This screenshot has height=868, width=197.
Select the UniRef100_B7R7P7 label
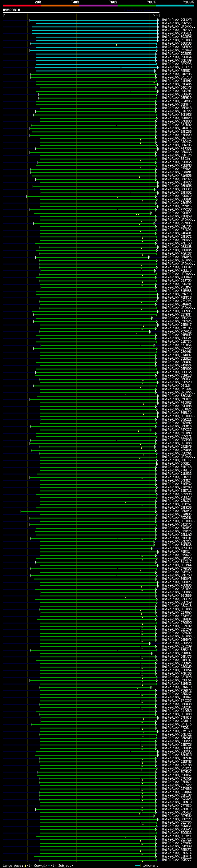click(x=177, y=111)
